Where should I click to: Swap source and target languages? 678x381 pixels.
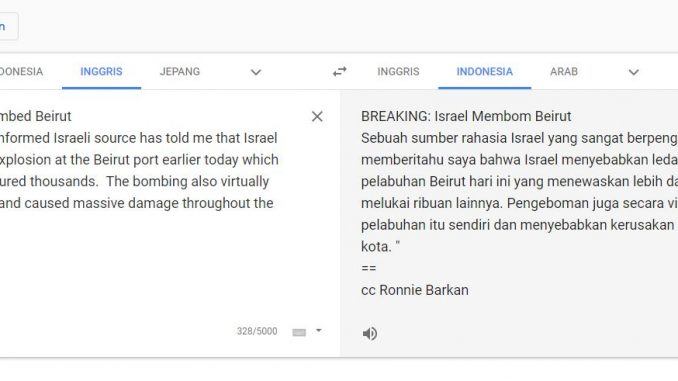[339, 71]
